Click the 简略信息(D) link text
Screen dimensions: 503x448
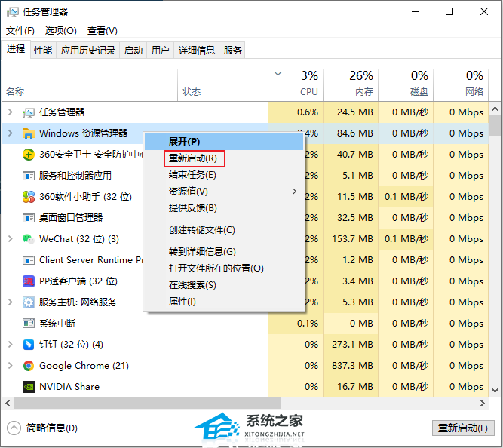[51, 428]
